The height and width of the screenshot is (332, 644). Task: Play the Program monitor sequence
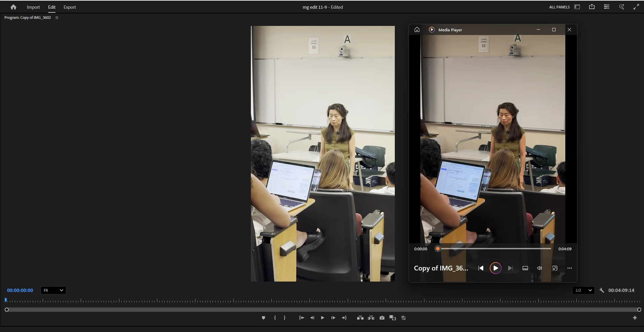pyautogui.click(x=323, y=318)
